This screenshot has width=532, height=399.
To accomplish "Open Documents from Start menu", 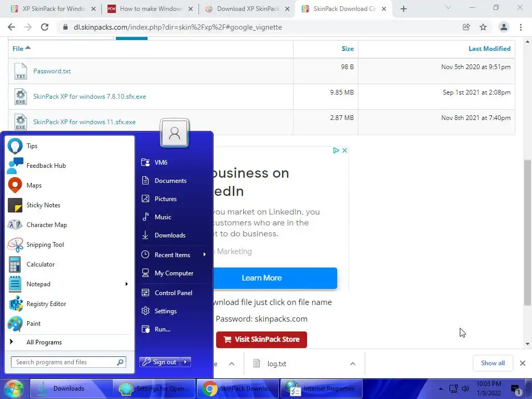I will (x=173, y=180).
